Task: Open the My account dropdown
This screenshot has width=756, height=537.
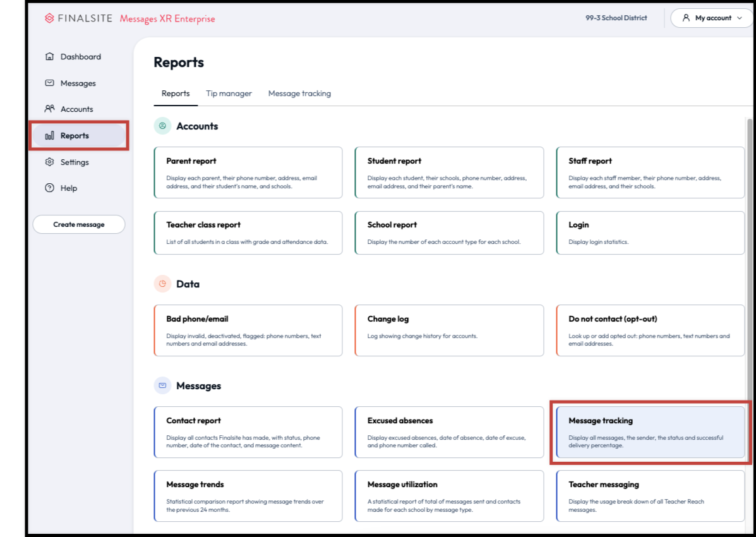Action: (711, 18)
